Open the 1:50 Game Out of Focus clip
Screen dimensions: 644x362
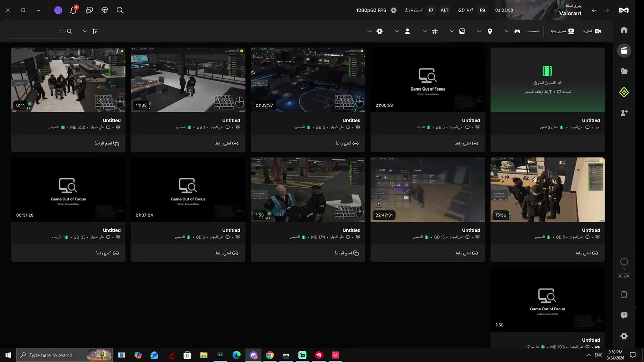pyautogui.click(x=547, y=300)
